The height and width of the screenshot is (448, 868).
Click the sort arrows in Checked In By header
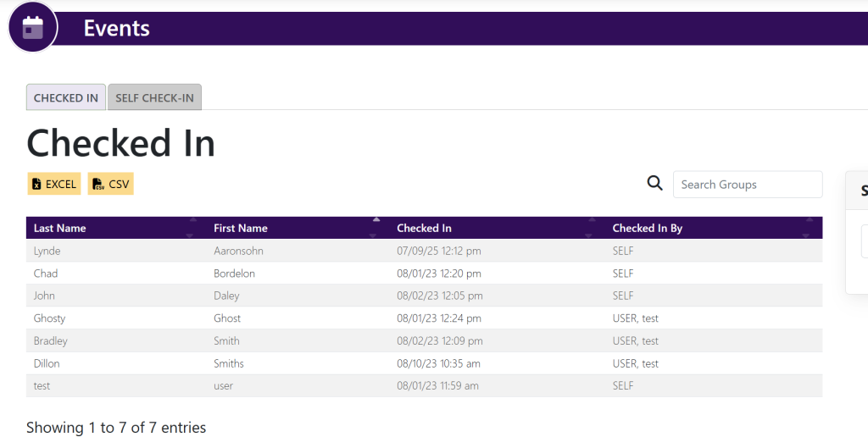[808, 228]
